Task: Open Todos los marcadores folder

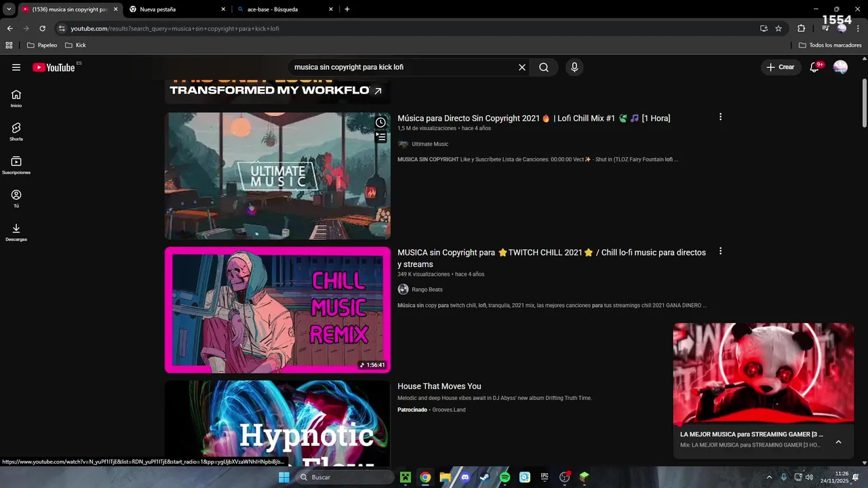Action: click(830, 45)
